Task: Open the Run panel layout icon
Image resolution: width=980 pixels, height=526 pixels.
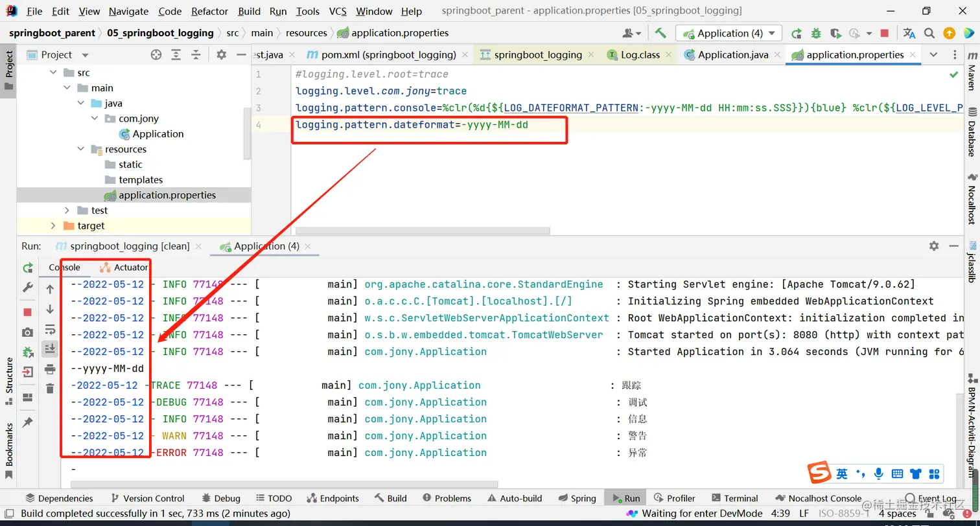Action: (27, 397)
